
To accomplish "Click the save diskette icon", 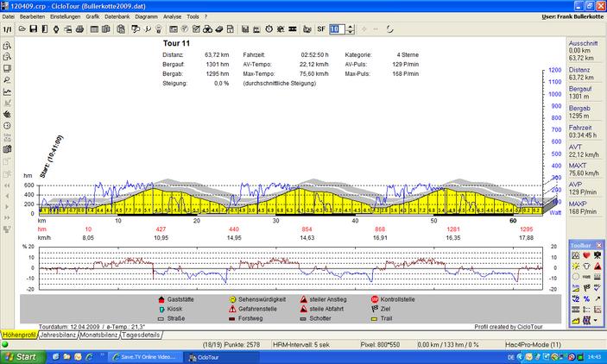I will click(33, 28).
